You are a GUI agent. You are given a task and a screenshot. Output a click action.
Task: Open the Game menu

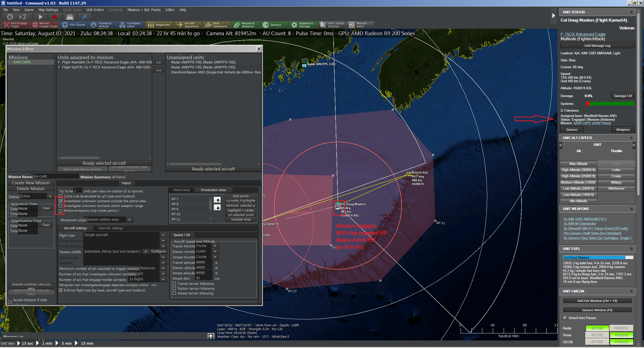point(29,10)
